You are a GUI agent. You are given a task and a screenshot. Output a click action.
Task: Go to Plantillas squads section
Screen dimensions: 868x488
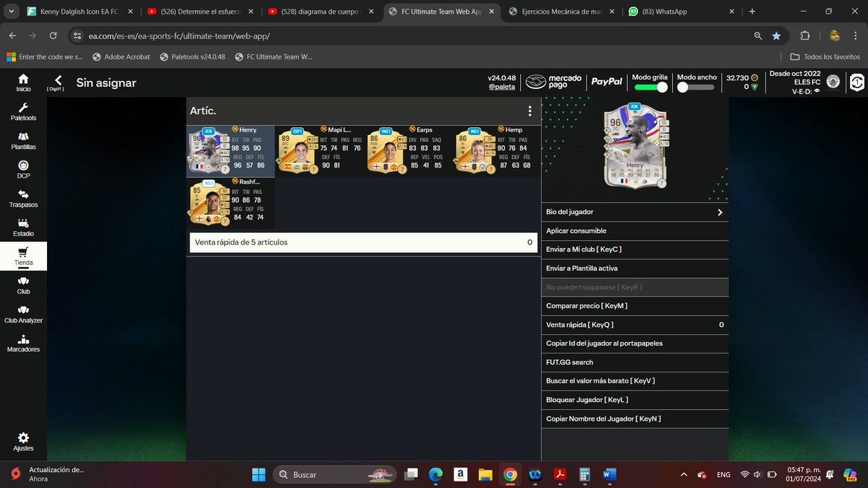click(23, 140)
